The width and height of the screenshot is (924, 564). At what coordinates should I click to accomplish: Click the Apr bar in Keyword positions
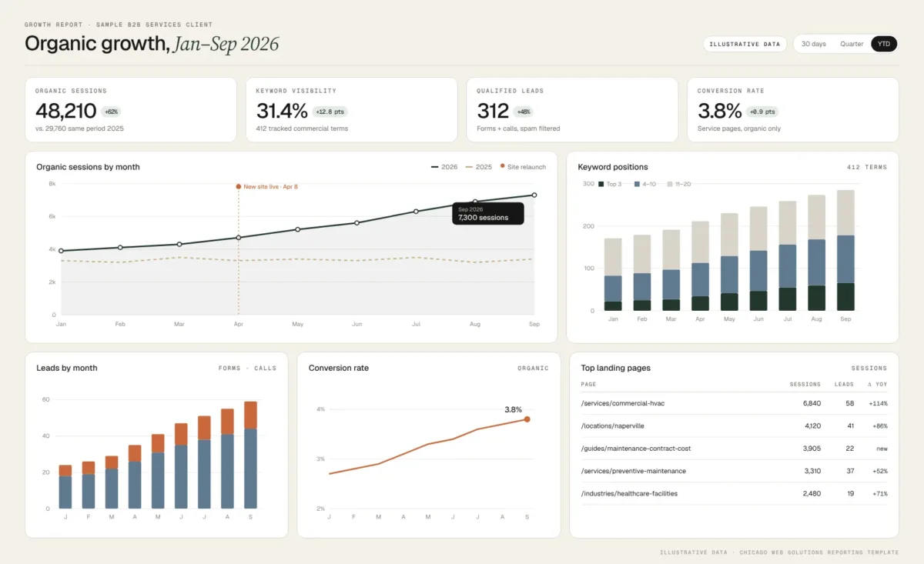pyautogui.click(x=700, y=266)
